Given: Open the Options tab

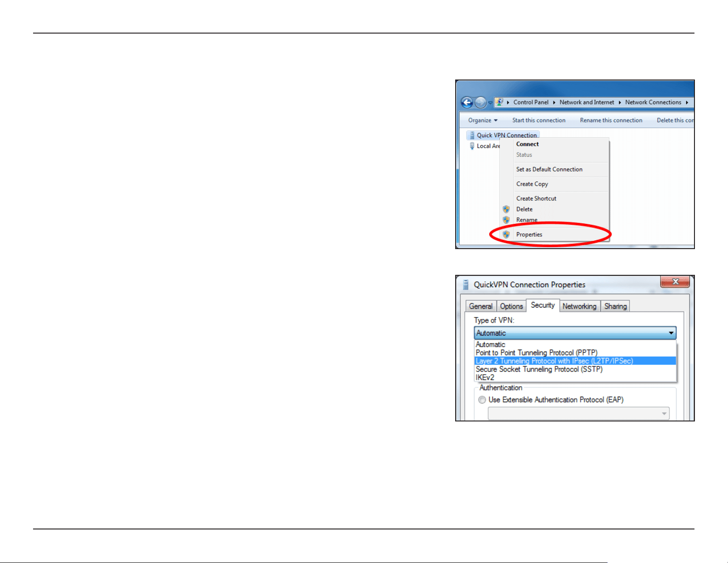Looking at the screenshot, I should pyautogui.click(x=511, y=306).
